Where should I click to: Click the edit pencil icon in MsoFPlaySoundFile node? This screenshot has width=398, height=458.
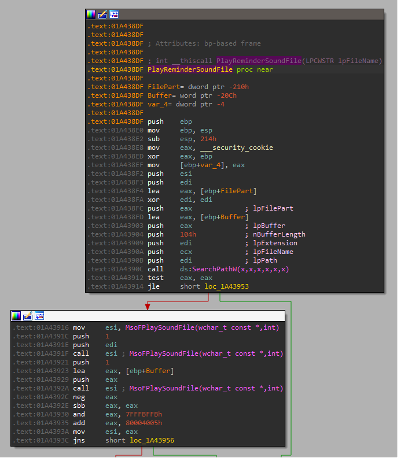[27, 316]
